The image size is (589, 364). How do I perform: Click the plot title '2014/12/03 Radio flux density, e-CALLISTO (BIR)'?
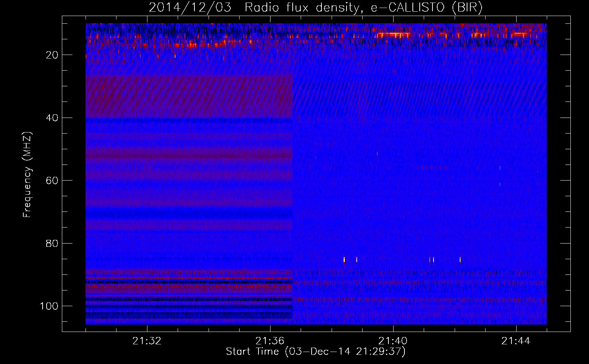pos(316,7)
